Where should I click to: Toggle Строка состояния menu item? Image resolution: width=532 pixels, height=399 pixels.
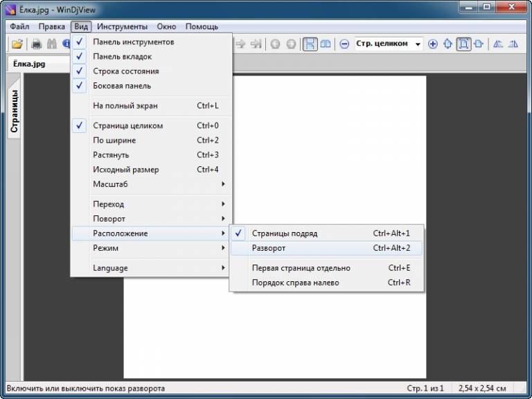151,71
